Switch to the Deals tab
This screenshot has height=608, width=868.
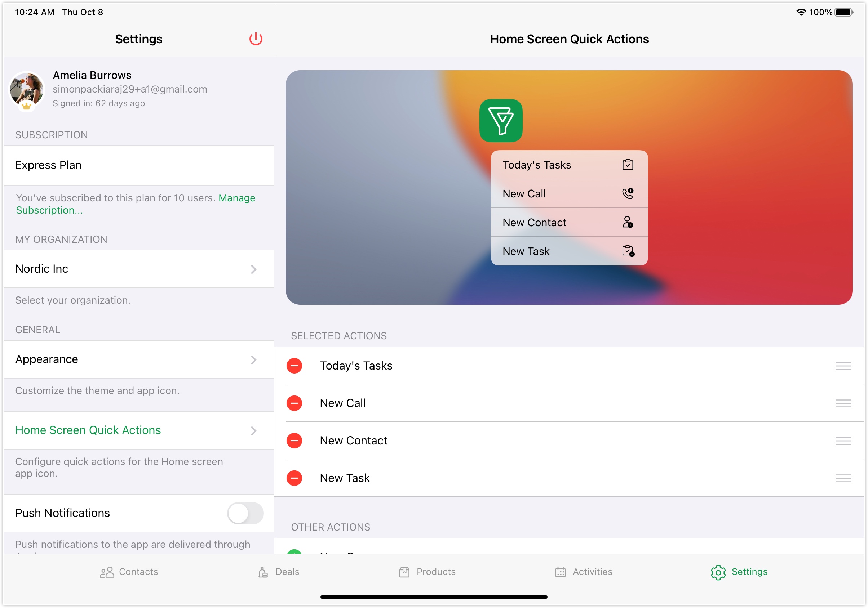click(279, 571)
